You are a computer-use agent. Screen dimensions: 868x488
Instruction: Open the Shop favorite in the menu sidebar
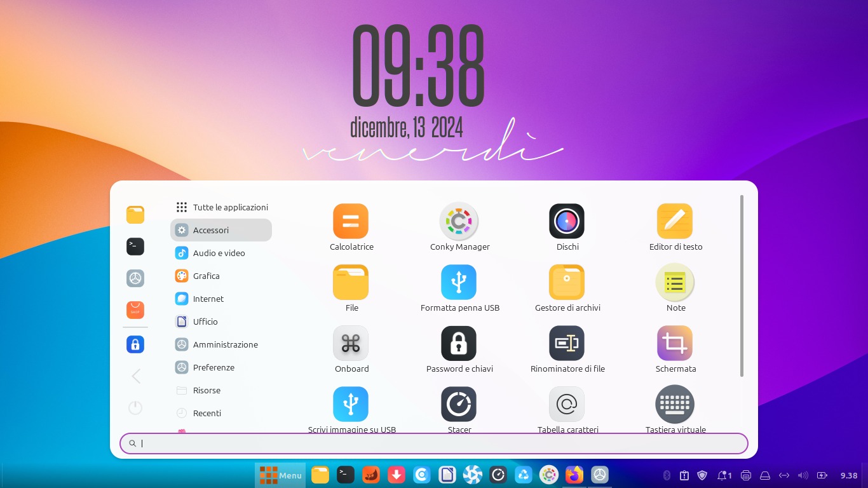pos(135,310)
